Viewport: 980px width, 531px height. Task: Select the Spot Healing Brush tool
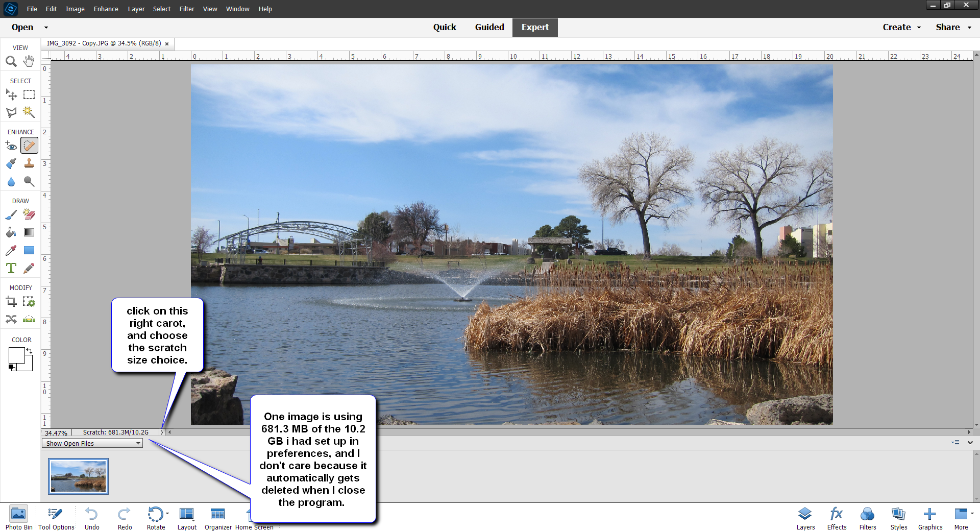pos(29,146)
